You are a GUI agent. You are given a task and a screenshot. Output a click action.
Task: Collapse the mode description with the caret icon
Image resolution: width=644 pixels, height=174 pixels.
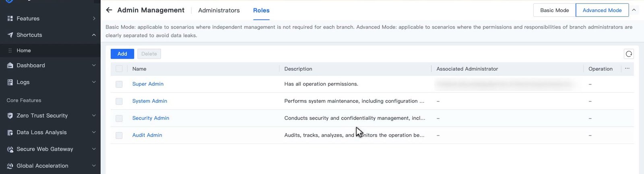click(634, 10)
